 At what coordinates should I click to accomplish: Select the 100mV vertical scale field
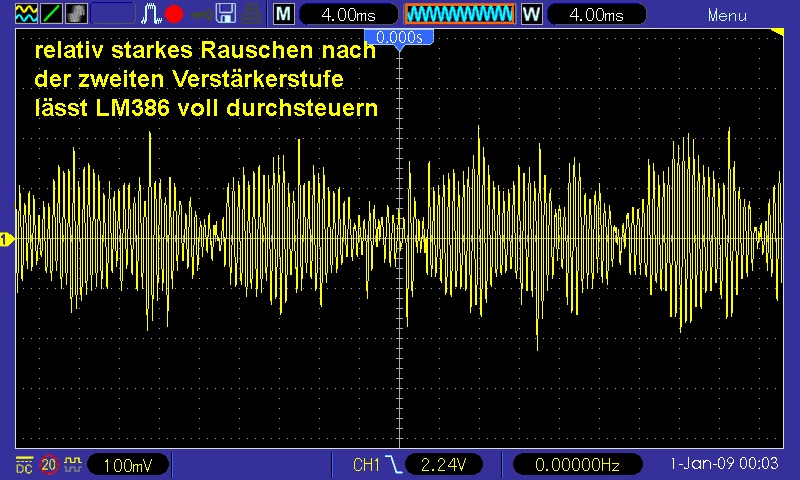coord(128,465)
